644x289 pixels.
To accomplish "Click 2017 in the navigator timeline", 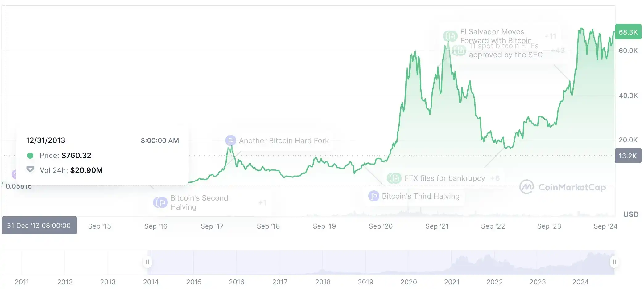I will tap(280, 282).
